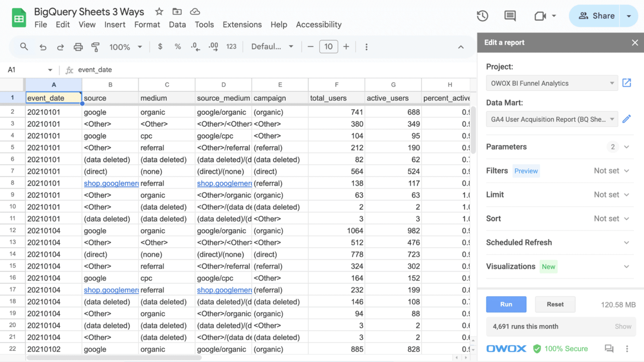644x362 pixels.
Task: Edit the Data Mart with the pencil icon
Action: (627, 119)
